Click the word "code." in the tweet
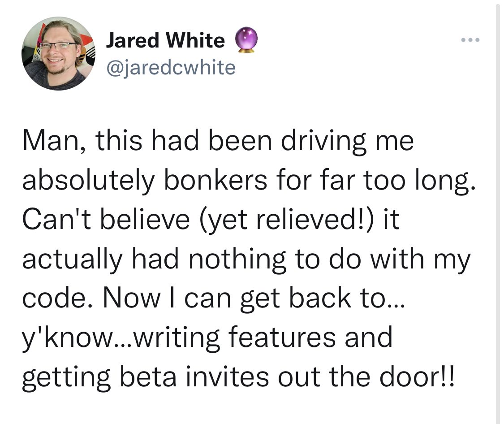This screenshot has height=424, width=504. [52, 299]
